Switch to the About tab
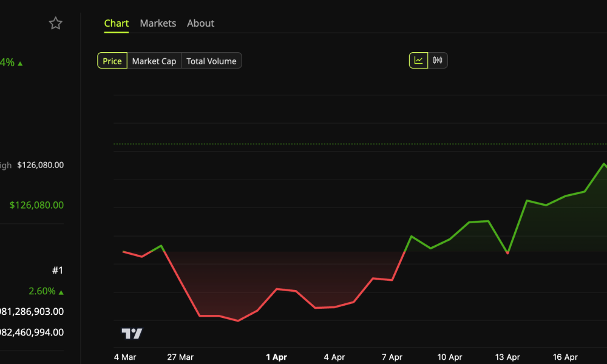The width and height of the screenshot is (607, 364). (200, 23)
